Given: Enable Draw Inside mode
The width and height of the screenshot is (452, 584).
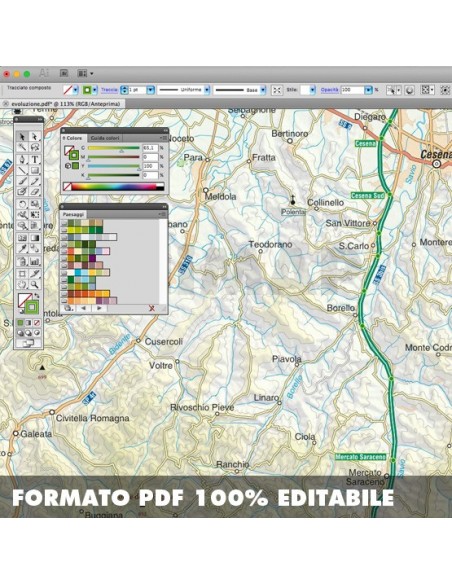Looking at the screenshot, I should point(36,333).
